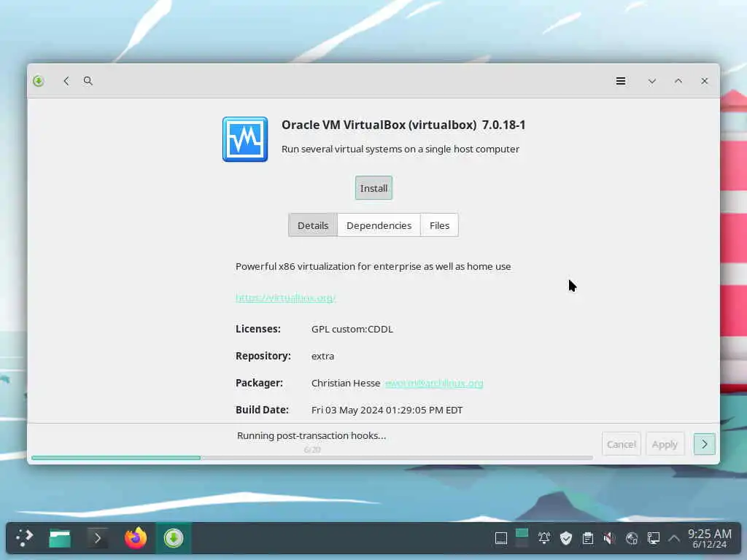Open the clock showing 9:25 AM
Viewport: 747px width, 560px height.
click(x=709, y=538)
